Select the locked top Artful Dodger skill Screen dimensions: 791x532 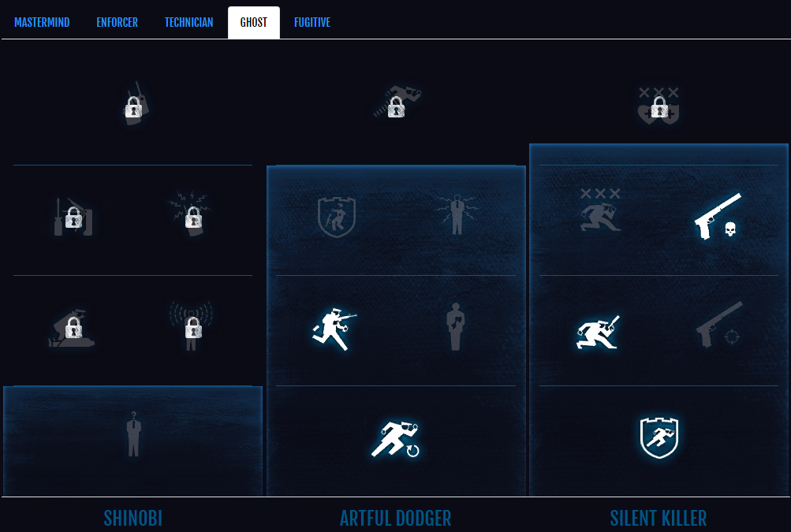point(397,102)
